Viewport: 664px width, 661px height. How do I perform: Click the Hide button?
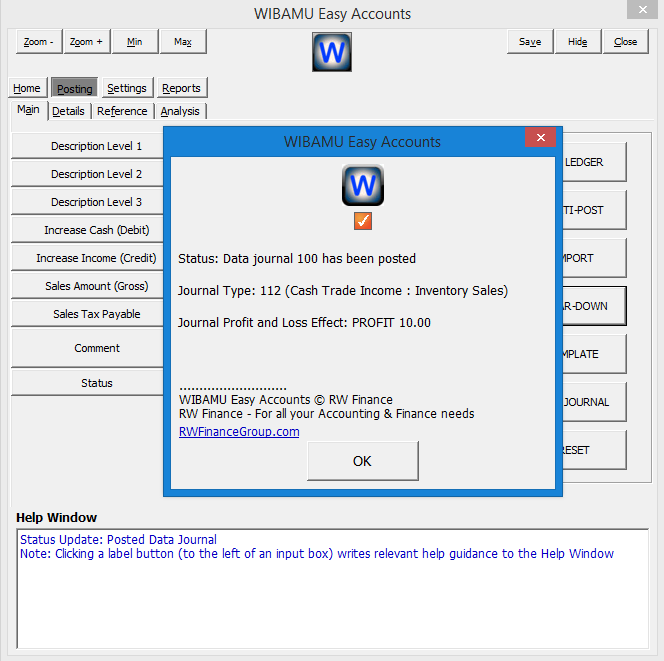click(577, 42)
